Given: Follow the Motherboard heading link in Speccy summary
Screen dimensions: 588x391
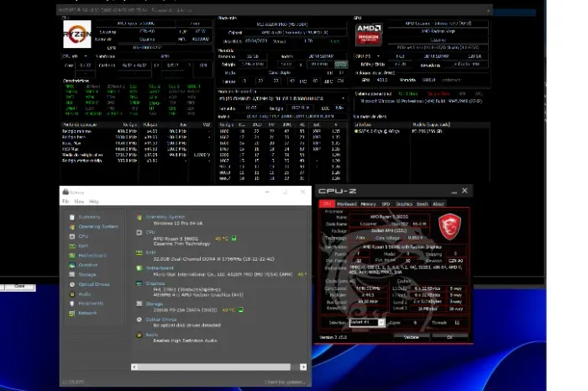Looking at the screenshot, I should 160,268.
